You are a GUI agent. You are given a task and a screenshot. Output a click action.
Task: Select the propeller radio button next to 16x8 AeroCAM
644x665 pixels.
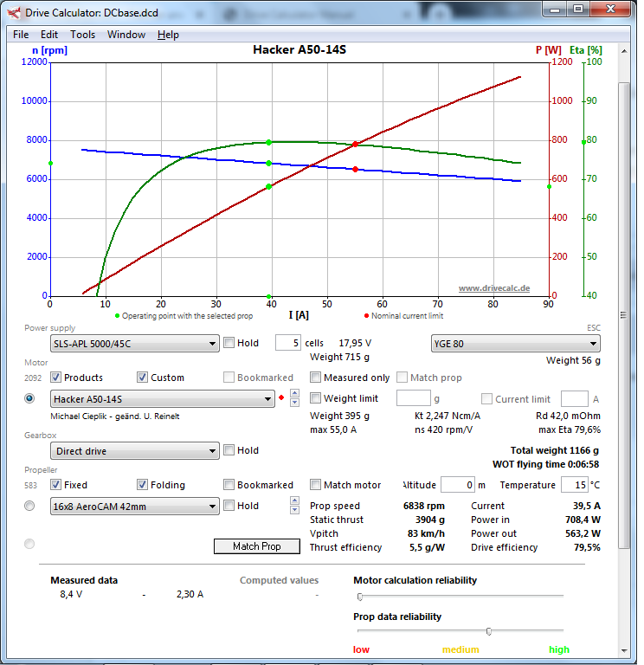(30, 506)
